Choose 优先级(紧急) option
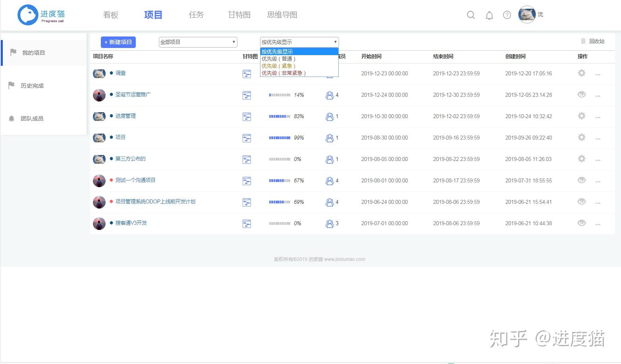The image size is (621, 364). click(x=299, y=66)
